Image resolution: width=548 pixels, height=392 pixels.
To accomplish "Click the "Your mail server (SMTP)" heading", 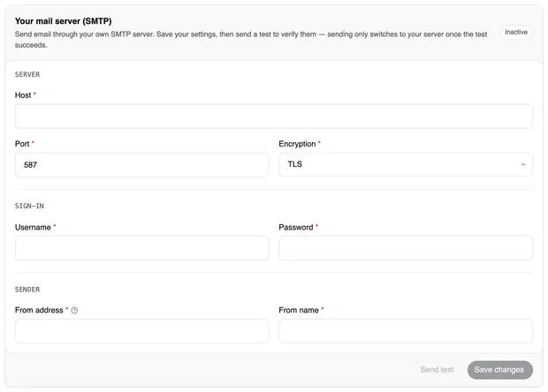I will (x=64, y=21).
